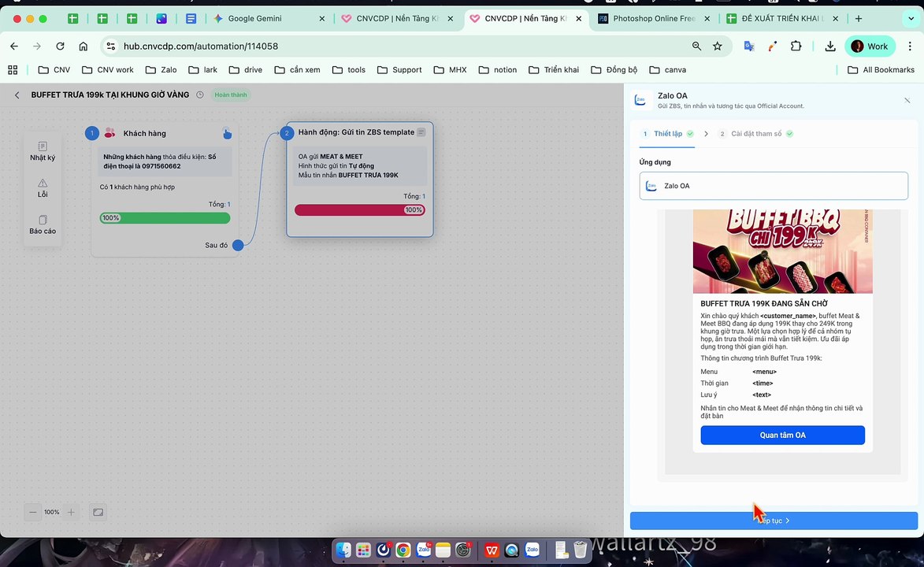The image size is (924, 567).
Task: Open the Lỗi errors panel
Action: (x=43, y=188)
